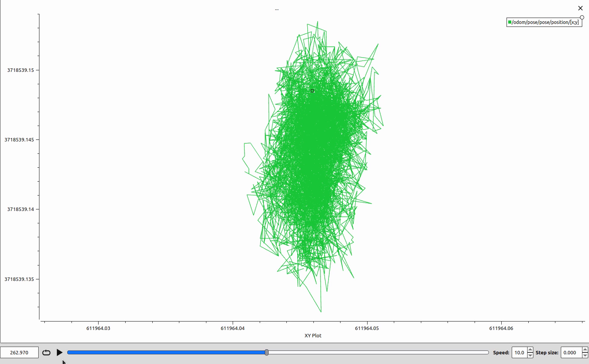589x364 pixels.
Task: Click the Step size label
Action: pos(547,352)
